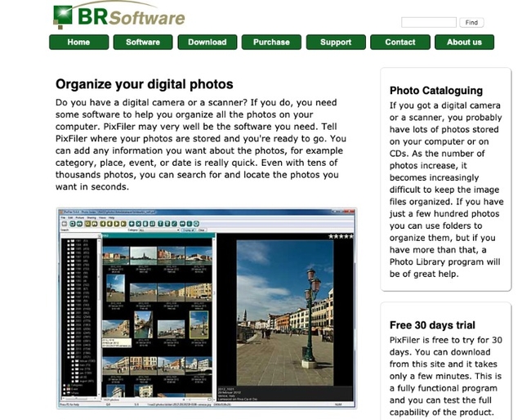Click the "Free 30 days trial" heading
531x420 pixels.
[x=432, y=325]
